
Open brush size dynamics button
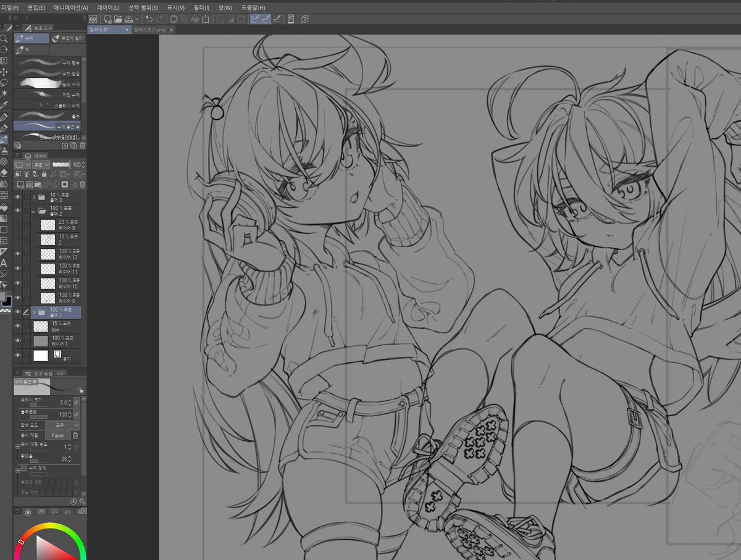point(77,403)
